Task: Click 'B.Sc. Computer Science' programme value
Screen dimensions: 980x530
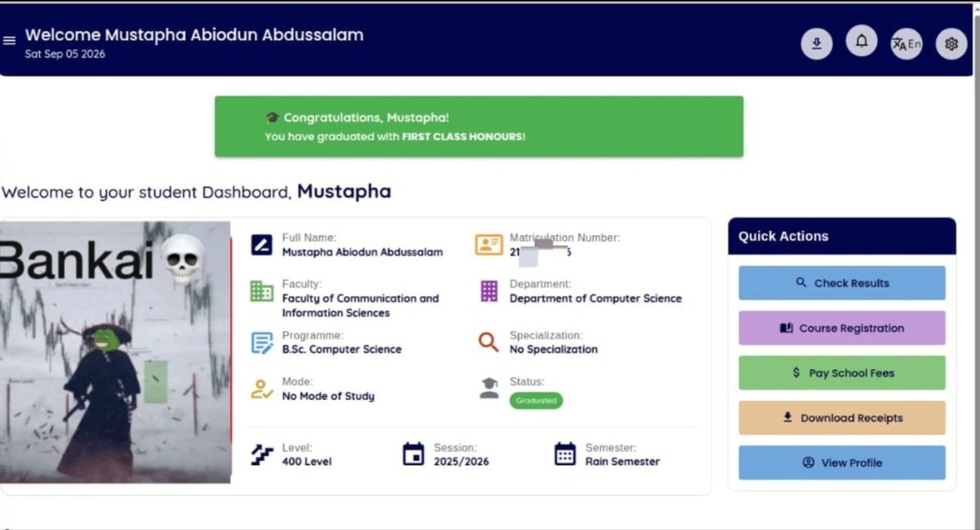Action: pyautogui.click(x=341, y=350)
